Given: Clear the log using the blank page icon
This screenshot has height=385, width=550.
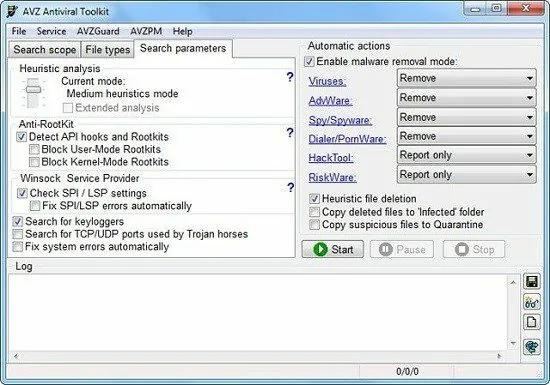Looking at the screenshot, I should point(532,322).
